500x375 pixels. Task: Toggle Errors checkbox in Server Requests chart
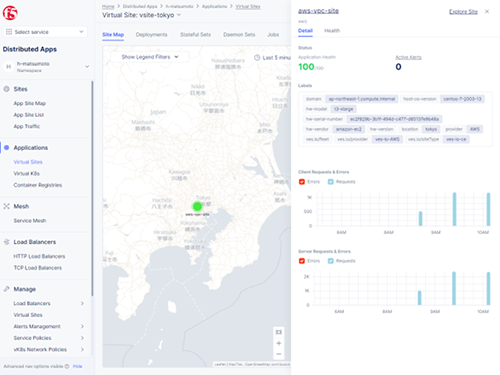pyautogui.click(x=302, y=261)
